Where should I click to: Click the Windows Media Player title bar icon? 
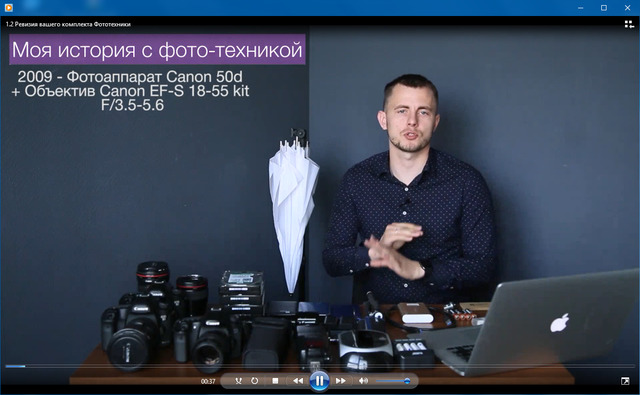[x=9, y=7]
